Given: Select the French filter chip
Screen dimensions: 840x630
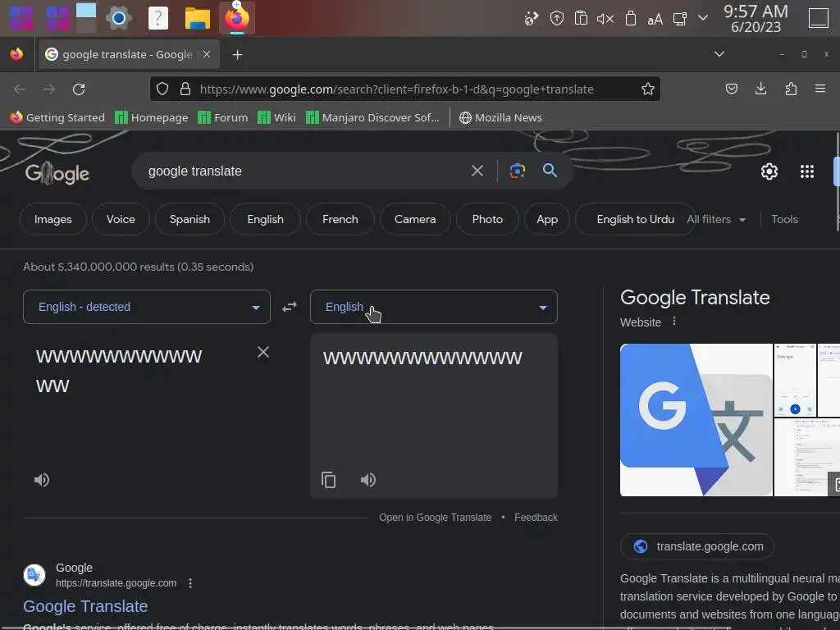Looking at the screenshot, I should tap(340, 219).
